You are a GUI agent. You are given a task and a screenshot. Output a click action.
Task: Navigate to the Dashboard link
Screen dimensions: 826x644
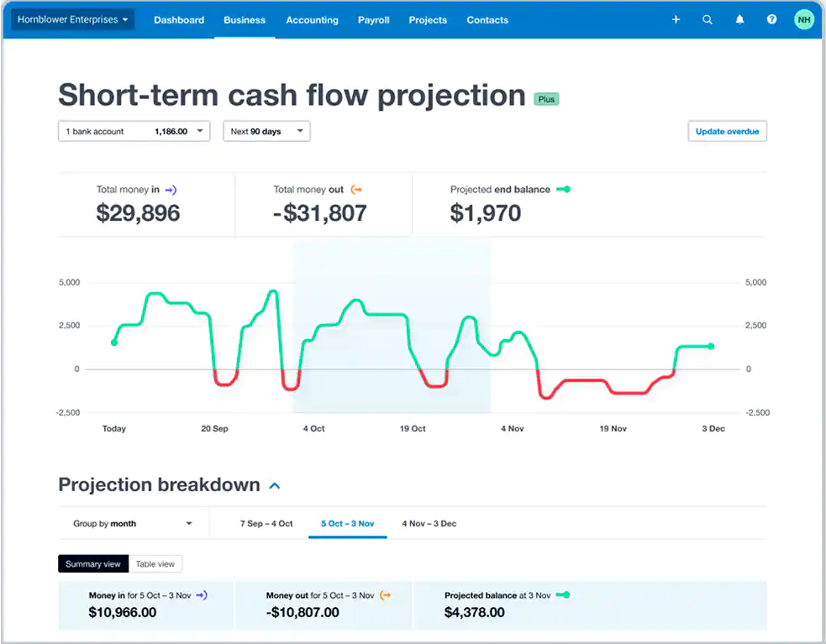[x=179, y=20]
